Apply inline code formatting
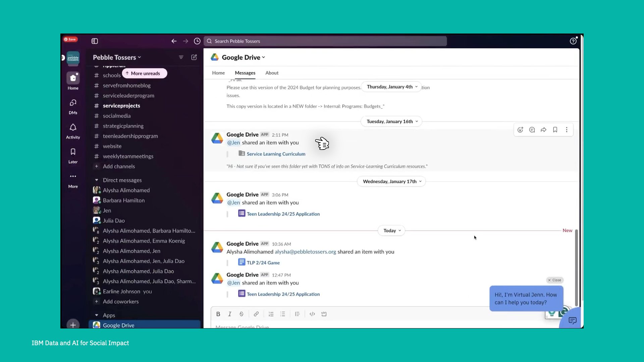The height and width of the screenshot is (362, 644). [312, 314]
